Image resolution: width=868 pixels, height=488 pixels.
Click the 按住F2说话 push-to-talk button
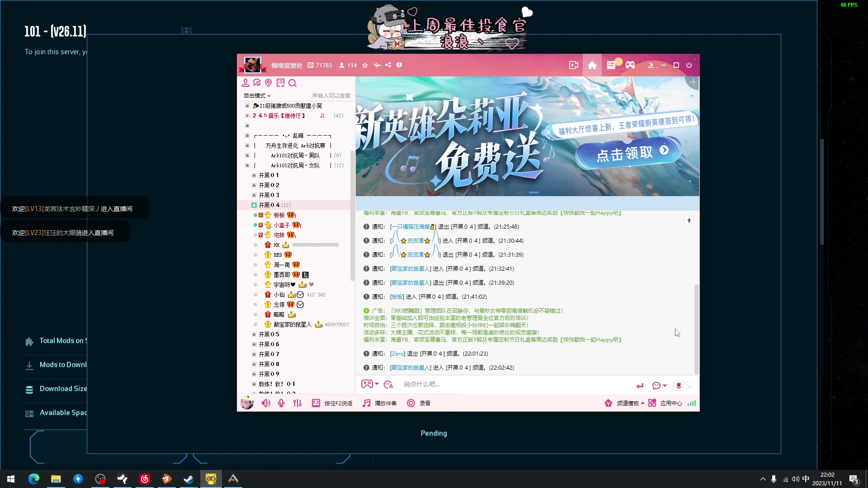[332, 403]
